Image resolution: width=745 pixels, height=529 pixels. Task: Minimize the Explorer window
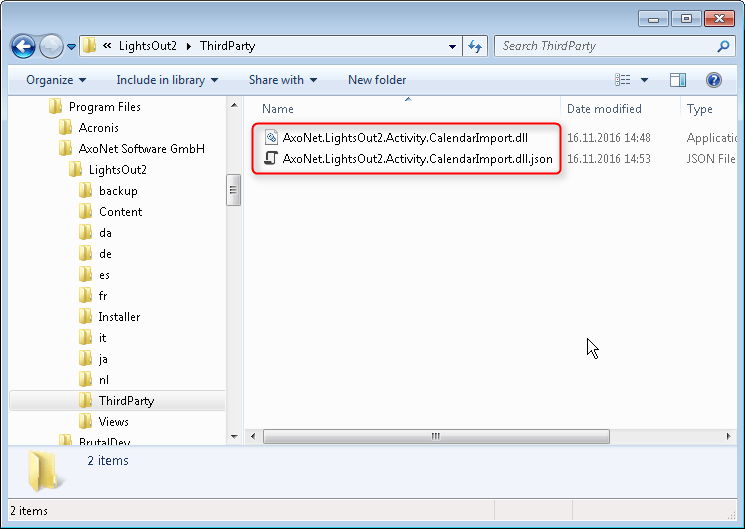pyautogui.click(x=653, y=19)
